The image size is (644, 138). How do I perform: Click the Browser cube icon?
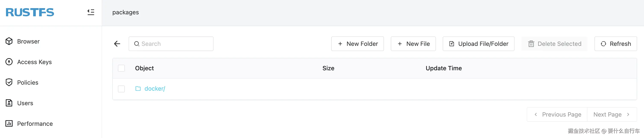click(x=9, y=41)
